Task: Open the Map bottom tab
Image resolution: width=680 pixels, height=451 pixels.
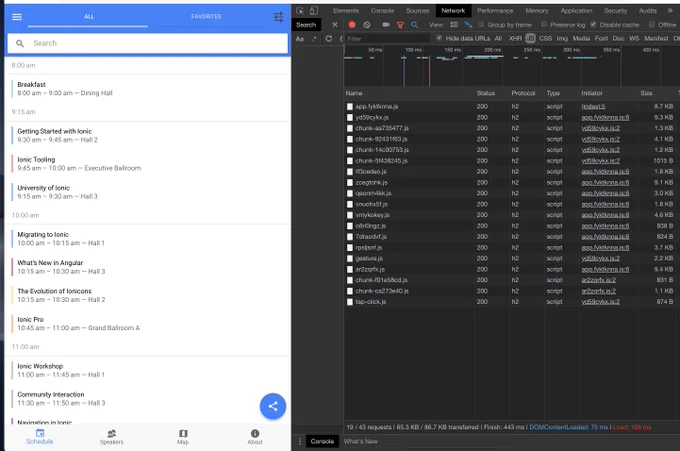Action: click(183, 437)
